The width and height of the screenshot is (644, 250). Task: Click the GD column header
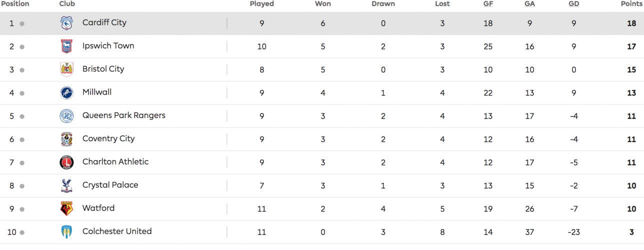click(x=574, y=4)
